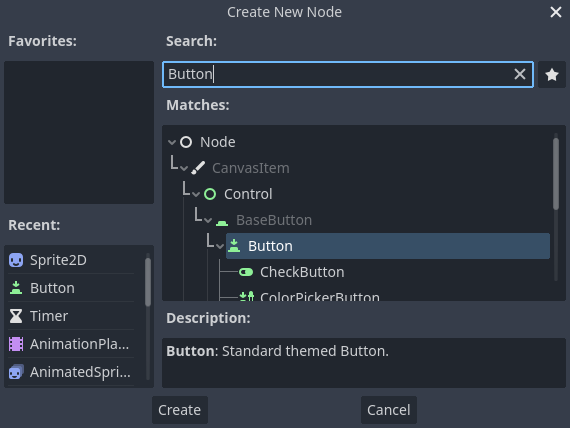Toggle the favorite star button
Screen dimensions: 570x428
(x=551, y=75)
